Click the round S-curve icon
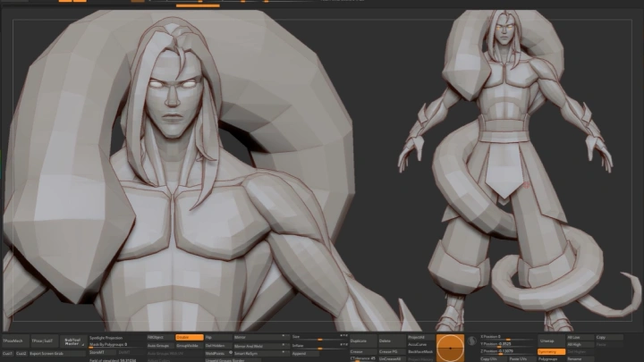 pos(472,341)
